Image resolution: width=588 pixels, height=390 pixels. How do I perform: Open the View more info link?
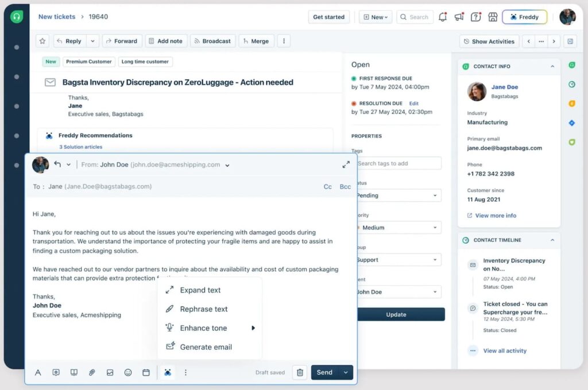495,216
